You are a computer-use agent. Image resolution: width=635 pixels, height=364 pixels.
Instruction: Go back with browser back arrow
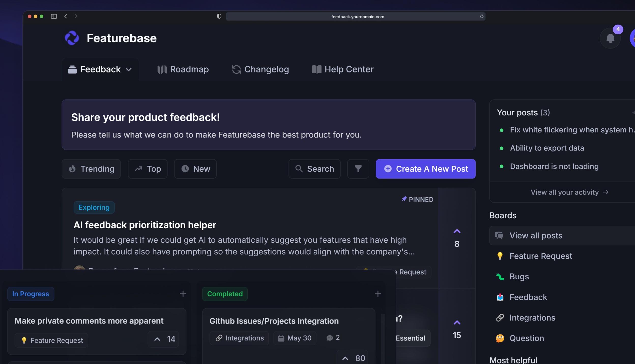pyautogui.click(x=66, y=17)
